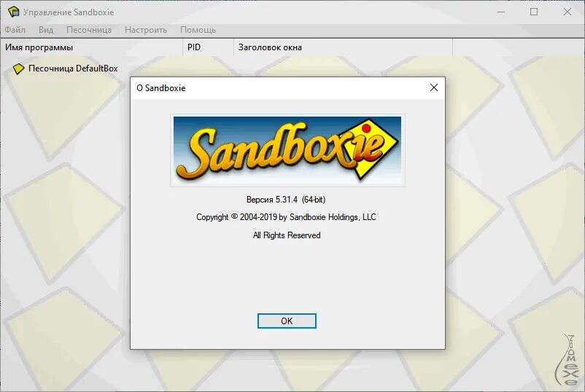This screenshot has width=585, height=392.
Task: Open the Настроить menu
Action: point(146,30)
